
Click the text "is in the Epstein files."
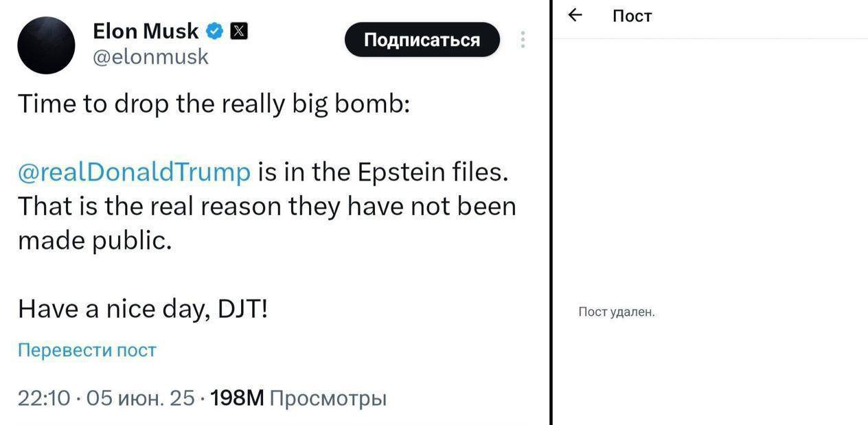383,172
